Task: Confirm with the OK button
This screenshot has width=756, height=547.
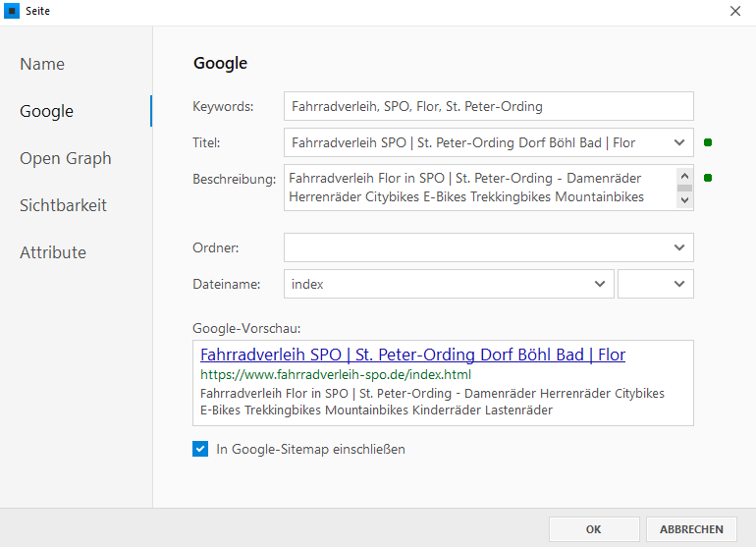Action: click(x=593, y=529)
